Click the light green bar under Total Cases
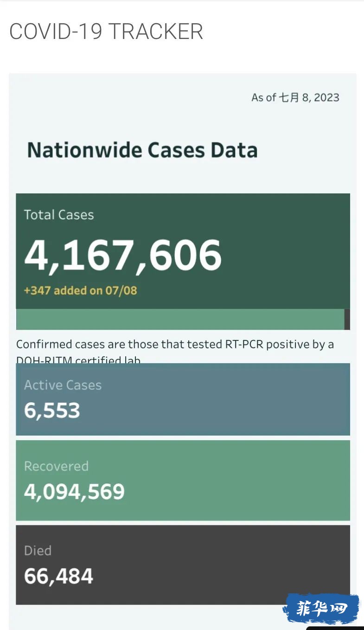Image resolution: width=364 pixels, height=630 pixels. [x=180, y=319]
